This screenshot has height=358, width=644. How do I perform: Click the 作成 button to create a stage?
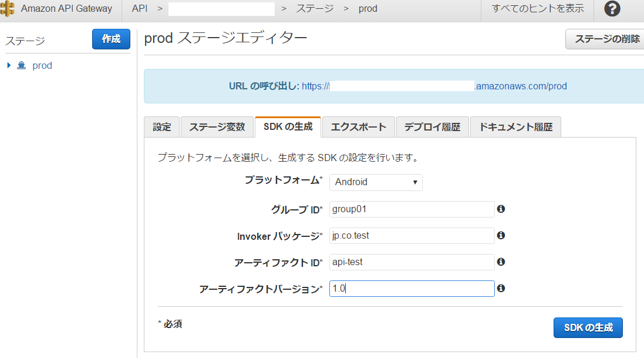pos(110,39)
